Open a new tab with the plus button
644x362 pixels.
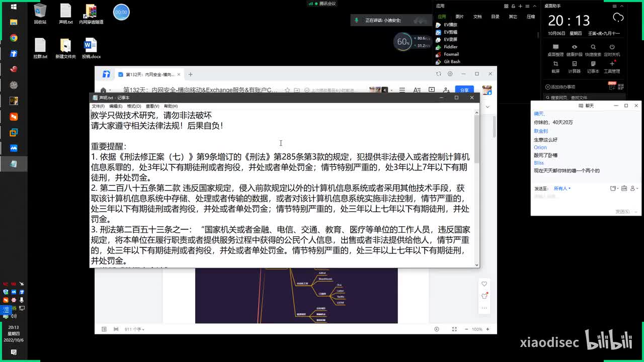pyautogui.click(x=190, y=74)
